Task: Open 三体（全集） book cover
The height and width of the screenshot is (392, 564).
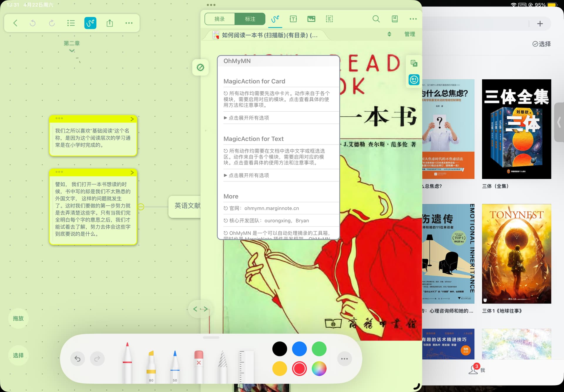Action: 516,129
